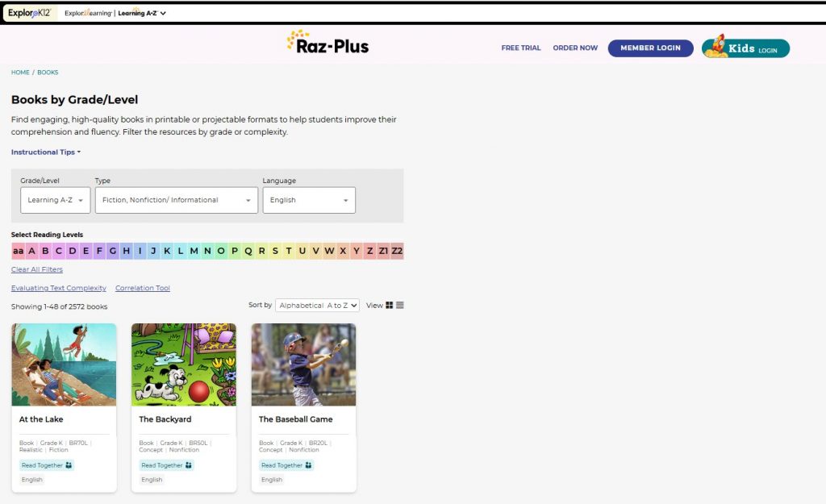Image resolution: width=826 pixels, height=504 pixels.
Task: Open the Correlation Tool link
Action: pyautogui.click(x=143, y=288)
